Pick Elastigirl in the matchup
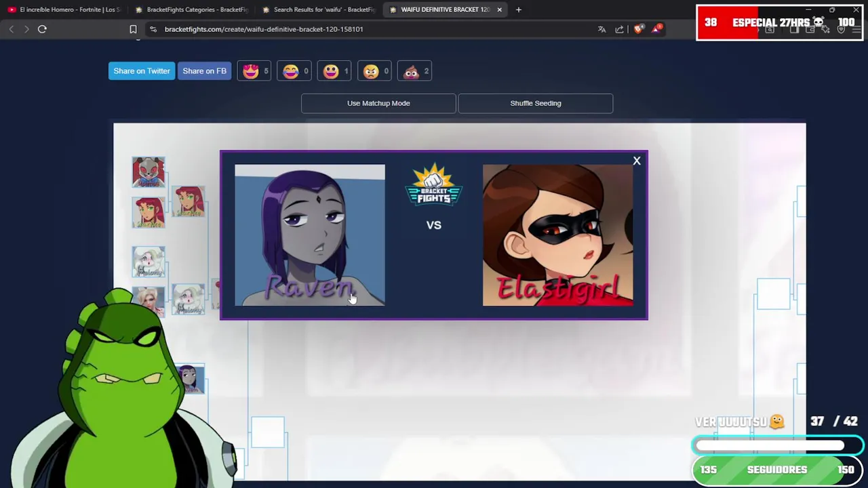Image resolution: width=868 pixels, height=488 pixels. (x=557, y=235)
